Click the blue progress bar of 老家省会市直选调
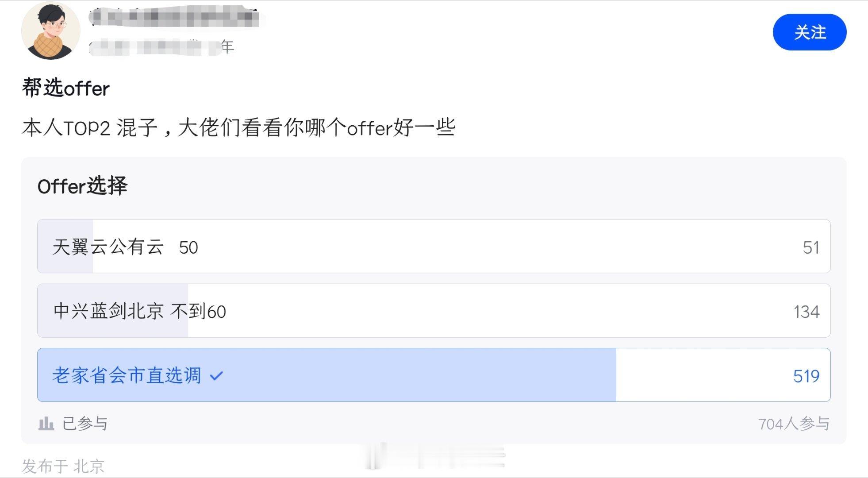This screenshot has width=868, height=478. (x=398, y=375)
